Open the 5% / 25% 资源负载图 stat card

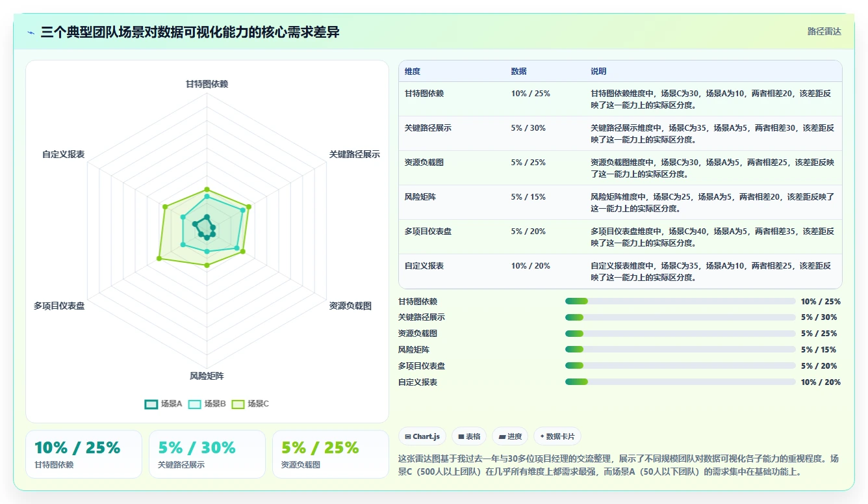pos(331,454)
